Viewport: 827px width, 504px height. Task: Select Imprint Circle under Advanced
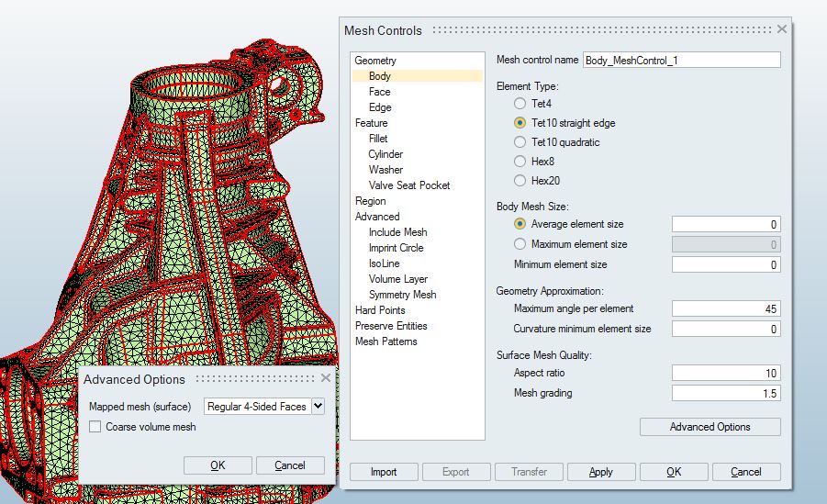pyautogui.click(x=396, y=248)
